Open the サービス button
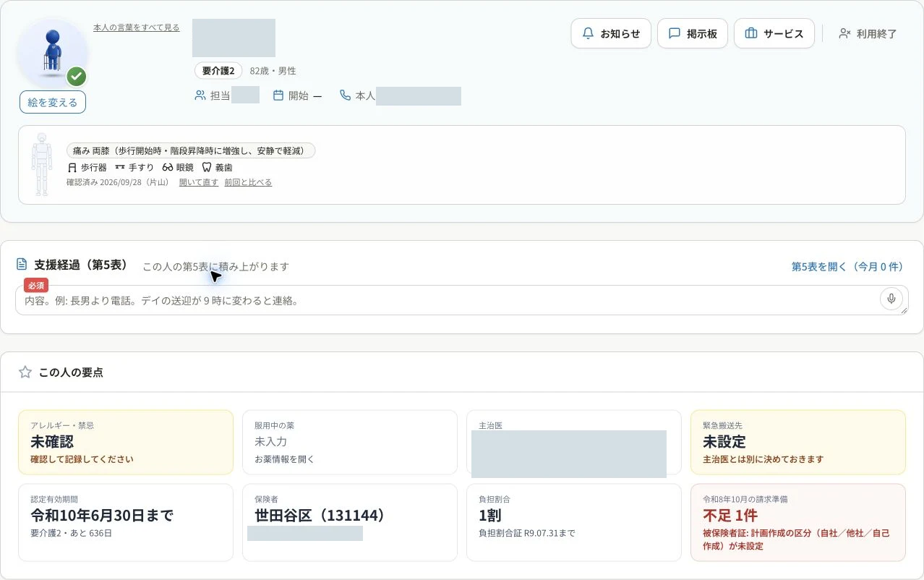Screen dimensions: 924x580 [774, 33]
